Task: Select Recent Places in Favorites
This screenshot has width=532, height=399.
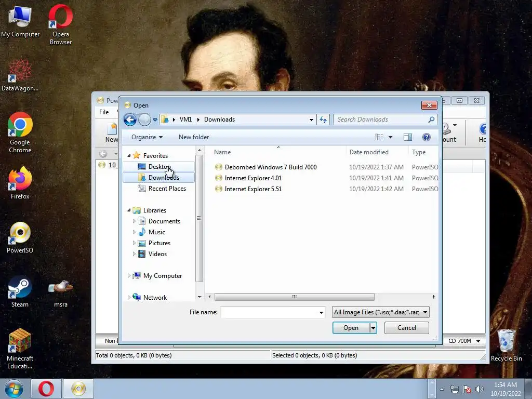Action: pyautogui.click(x=162, y=188)
